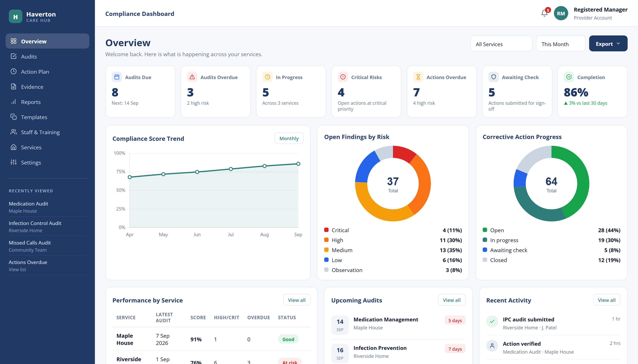Image resolution: width=638 pixels, height=364 pixels.
Task: Click the SCORE column header
Action: [x=198, y=317]
